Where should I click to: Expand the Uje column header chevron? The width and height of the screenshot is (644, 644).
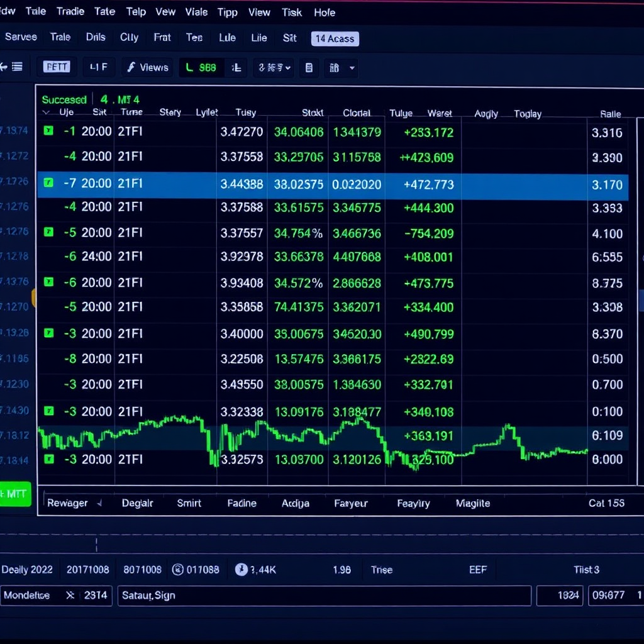pos(47,113)
